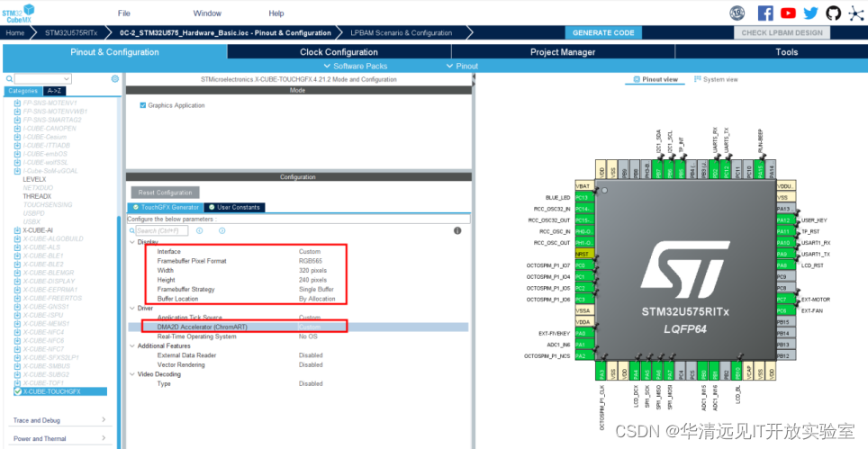Click the download icon beside X-CUBE-AI
The width and height of the screenshot is (868, 449).
(18, 230)
